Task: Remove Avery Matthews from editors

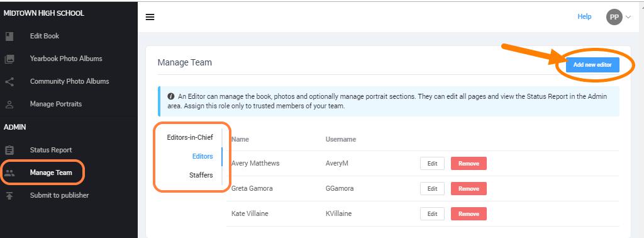Action: click(x=469, y=163)
